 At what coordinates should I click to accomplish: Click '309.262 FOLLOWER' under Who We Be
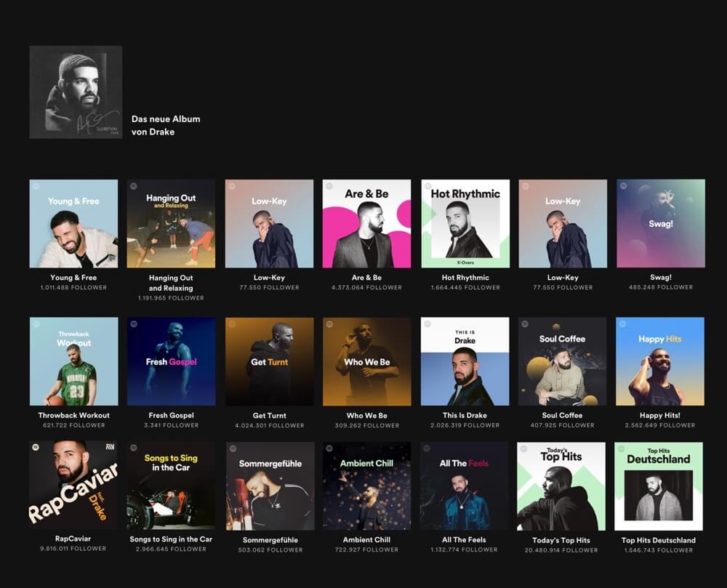pyautogui.click(x=366, y=425)
